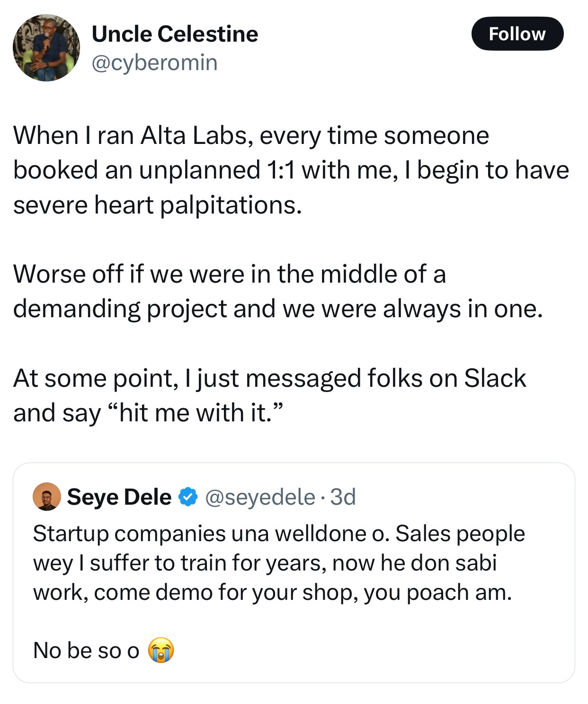
Task: Open the @seyedele handle
Action: [x=260, y=497]
